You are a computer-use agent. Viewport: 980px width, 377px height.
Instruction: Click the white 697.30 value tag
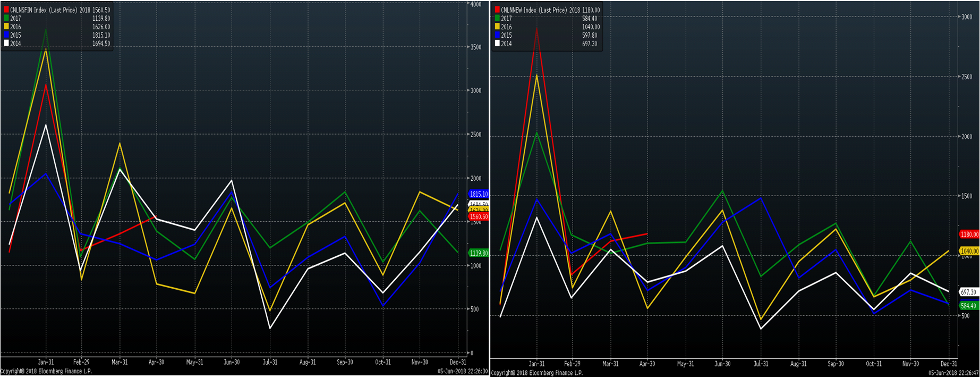click(968, 292)
